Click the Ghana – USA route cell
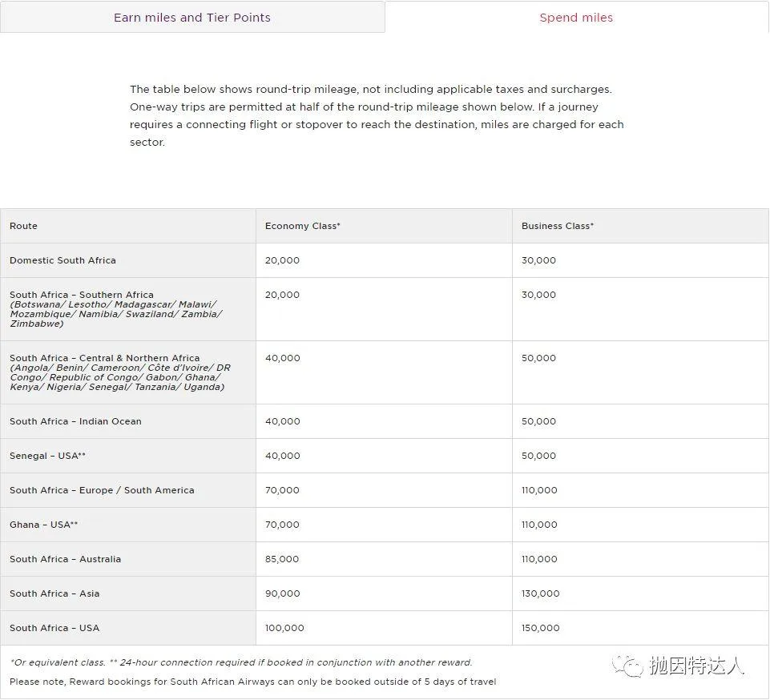Viewport: 770px width, 700px height. point(43,525)
